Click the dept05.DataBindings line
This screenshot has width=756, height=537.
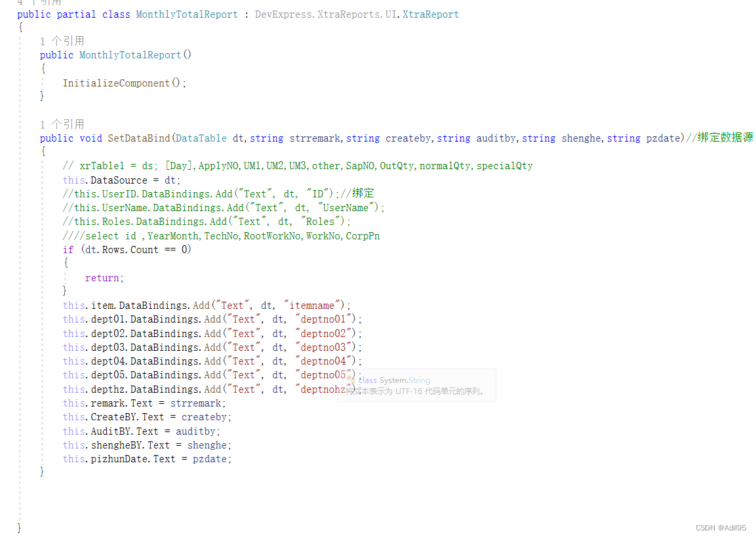212,375
